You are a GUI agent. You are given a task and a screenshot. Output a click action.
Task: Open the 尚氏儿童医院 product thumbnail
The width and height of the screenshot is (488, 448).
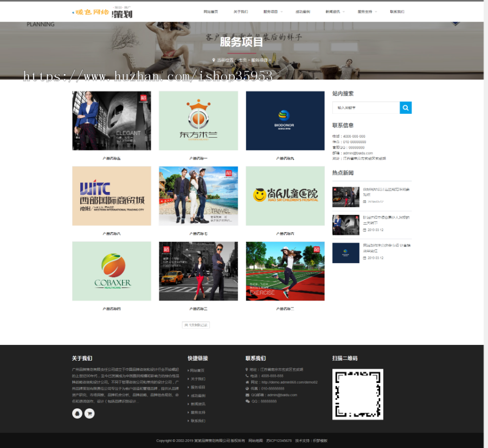[285, 196]
